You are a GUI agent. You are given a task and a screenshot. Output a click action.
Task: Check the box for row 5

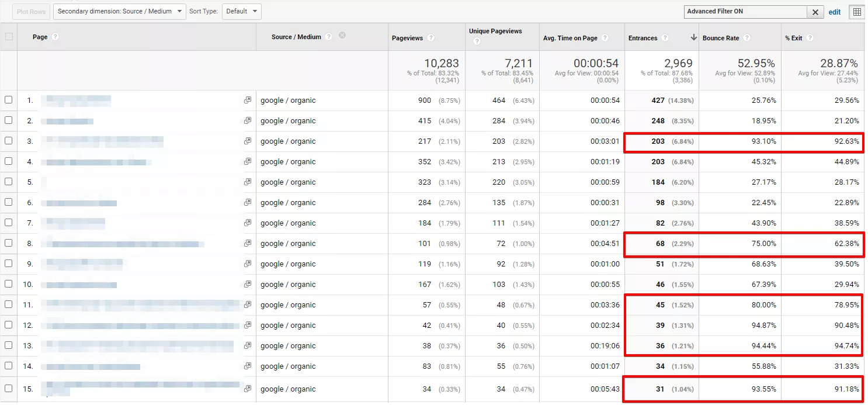pyautogui.click(x=9, y=182)
